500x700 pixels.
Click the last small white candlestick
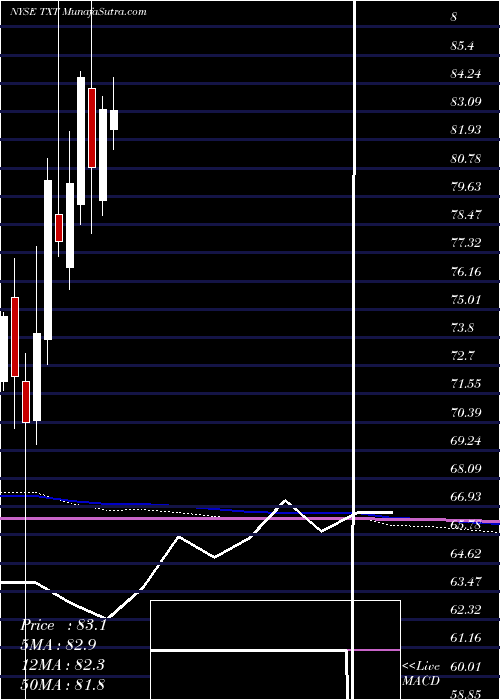[x=114, y=120]
